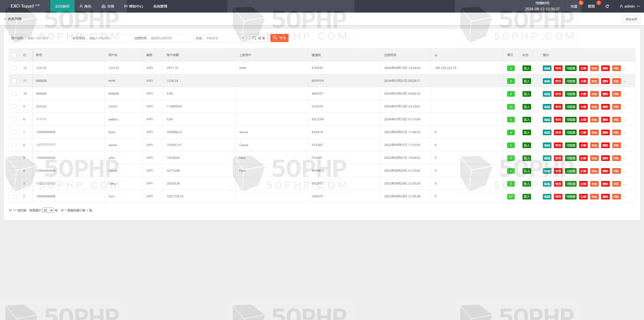The height and width of the screenshot is (320, 644).
Task: Expand the admin user menu
Action: 630,6
